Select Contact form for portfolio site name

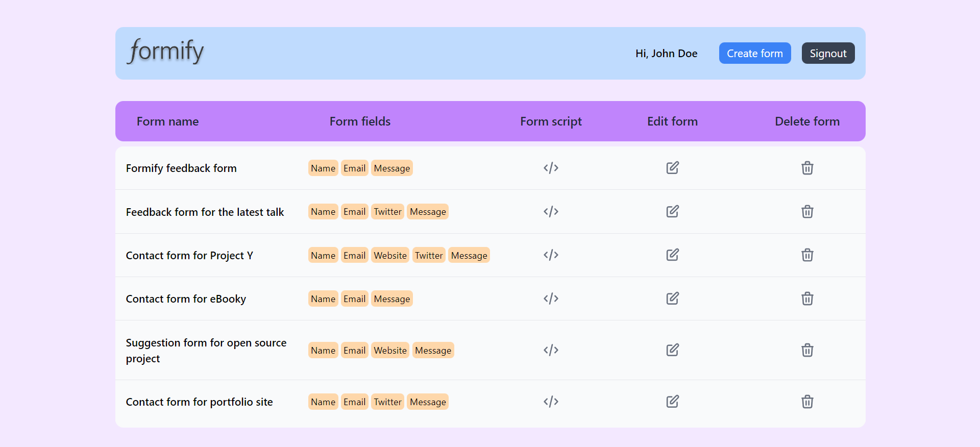[x=199, y=402]
